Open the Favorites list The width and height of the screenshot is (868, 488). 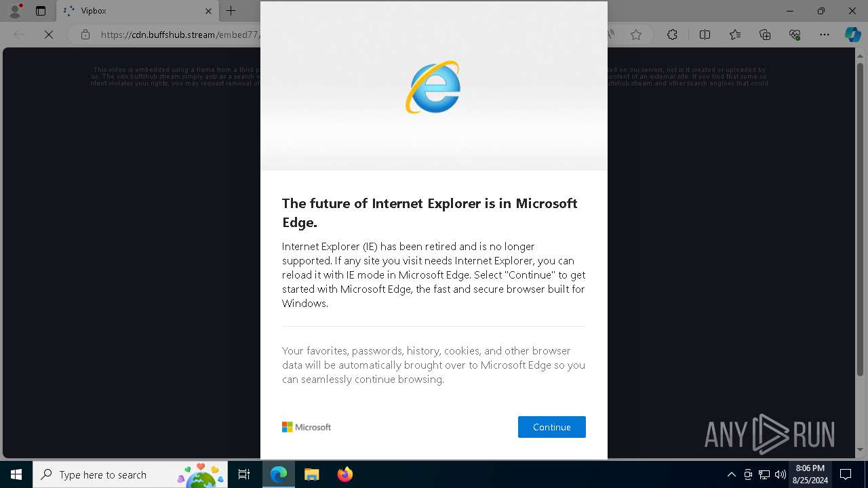point(735,35)
